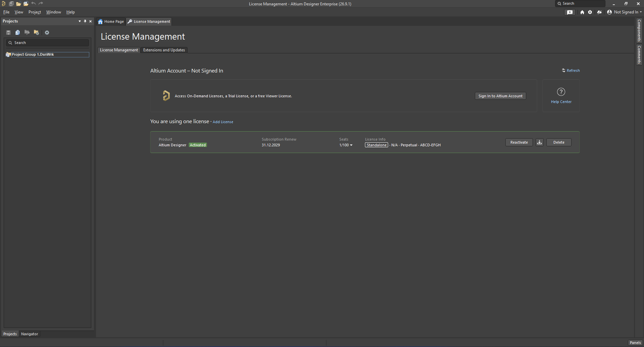Click the Panels button in status bar

tap(635, 343)
